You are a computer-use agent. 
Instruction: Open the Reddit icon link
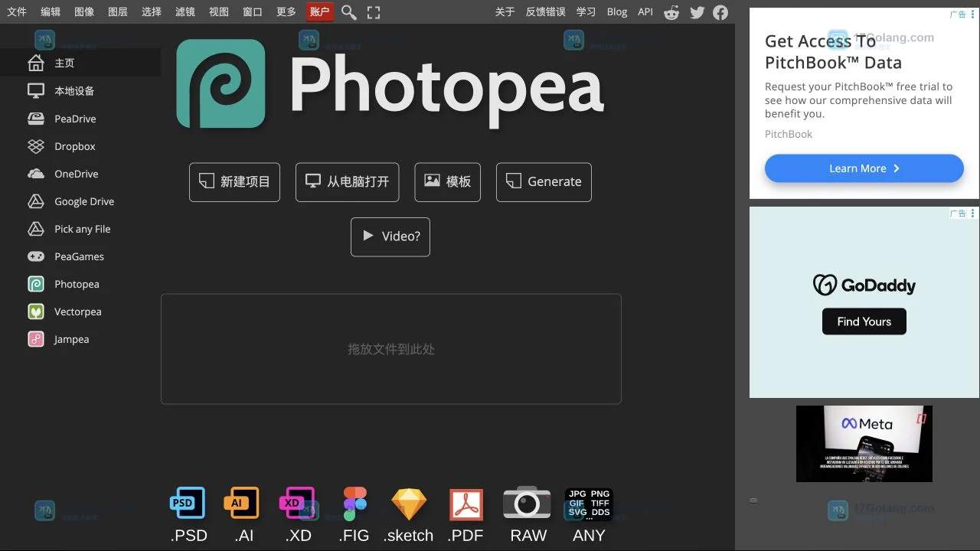coord(671,12)
